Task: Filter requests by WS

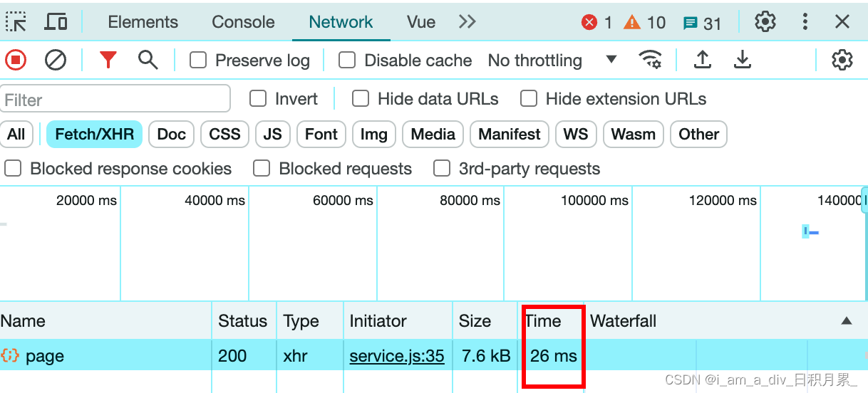Action: click(x=576, y=134)
